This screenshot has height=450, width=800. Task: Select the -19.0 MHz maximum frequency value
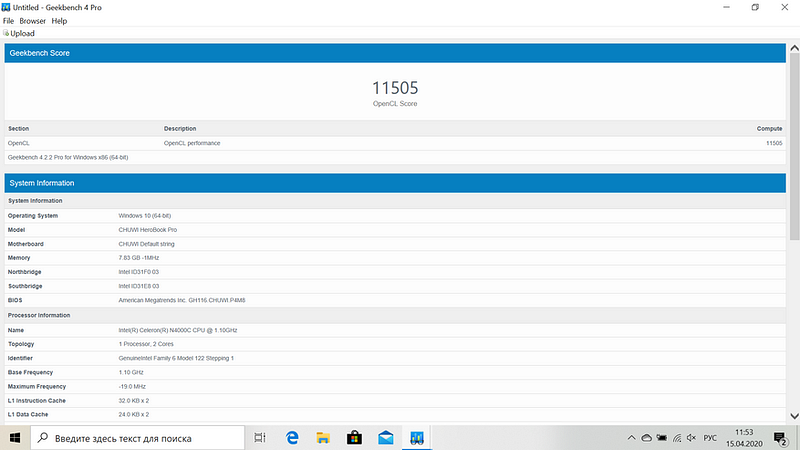132,387
